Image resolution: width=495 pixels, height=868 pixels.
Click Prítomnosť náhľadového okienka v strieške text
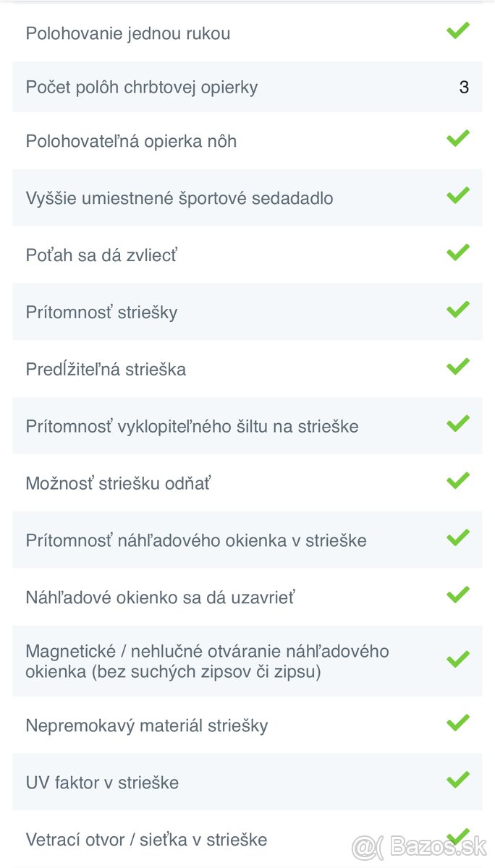pos(196,541)
